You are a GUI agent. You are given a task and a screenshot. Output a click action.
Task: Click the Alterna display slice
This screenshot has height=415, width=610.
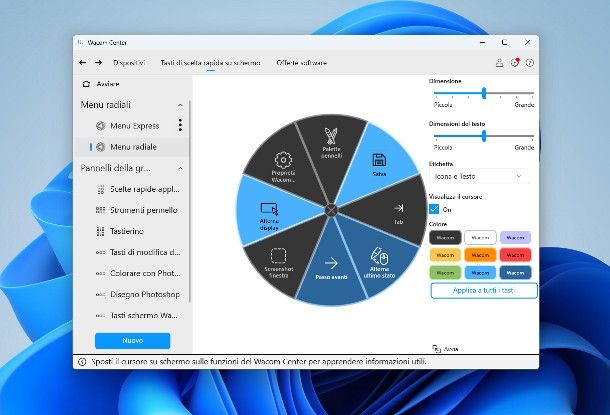268,213
